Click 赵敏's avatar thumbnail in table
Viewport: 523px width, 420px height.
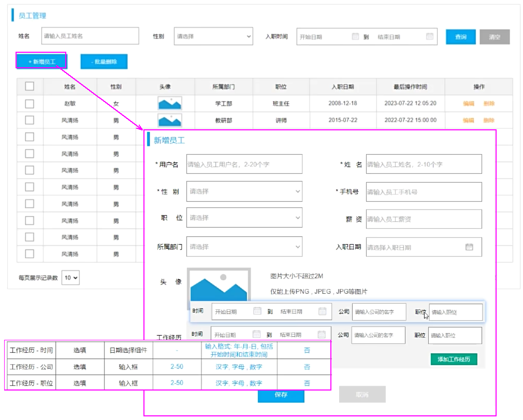[x=169, y=103]
